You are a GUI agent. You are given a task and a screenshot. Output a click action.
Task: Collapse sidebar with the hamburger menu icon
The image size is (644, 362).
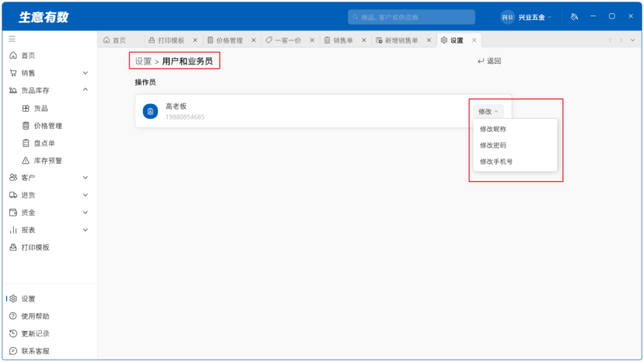[x=12, y=39]
